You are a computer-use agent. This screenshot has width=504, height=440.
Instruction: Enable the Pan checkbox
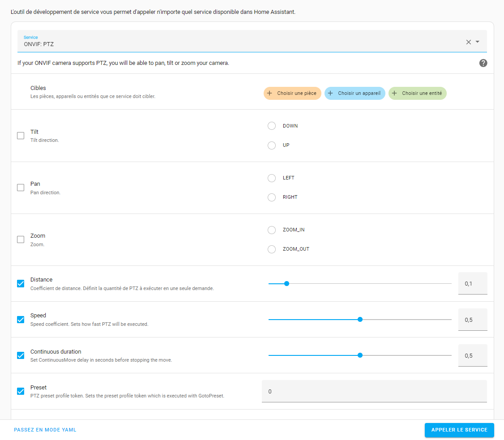pyautogui.click(x=21, y=188)
